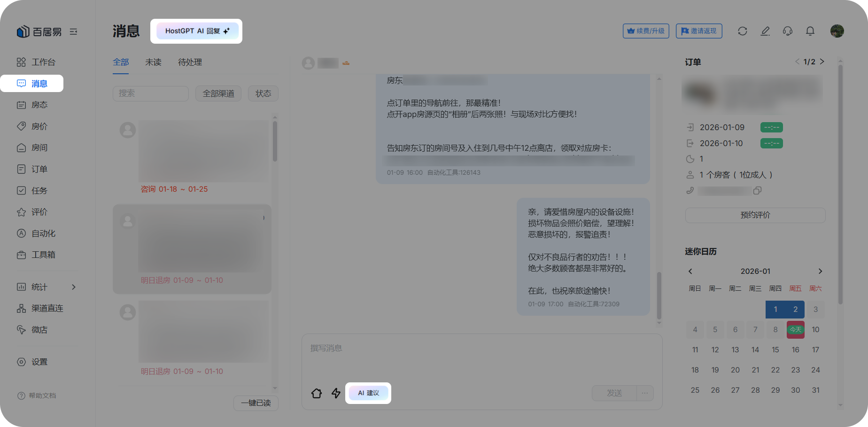Image resolution: width=868 pixels, height=427 pixels.
Task: Click the 预约评价 button
Action: pyautogui.click(x=755, y=215)
